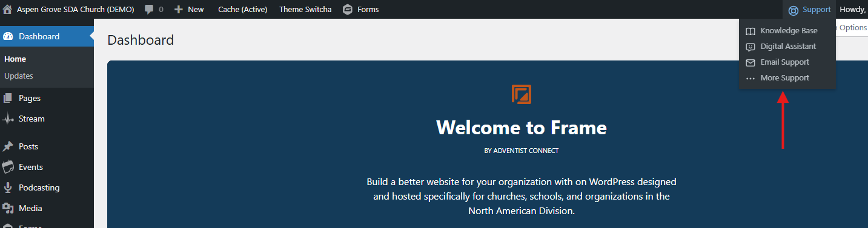Click the orange Frame logo in the welcome panel

(522, 94)
